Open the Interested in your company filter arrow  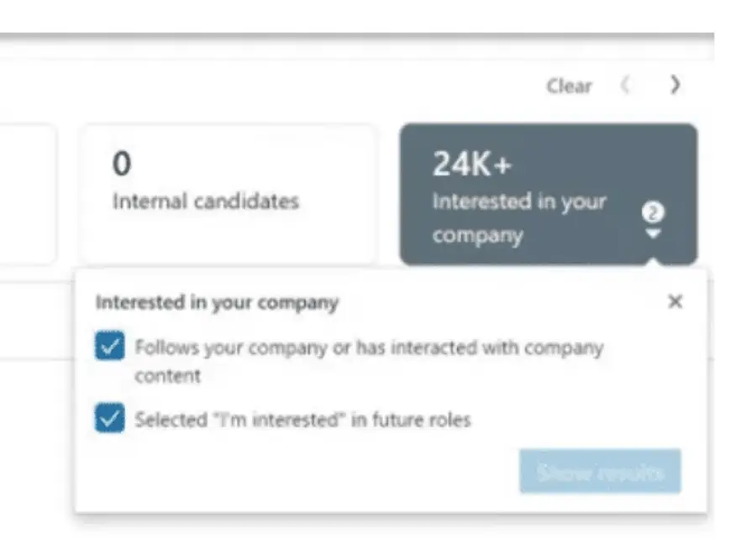coord(653,233)
